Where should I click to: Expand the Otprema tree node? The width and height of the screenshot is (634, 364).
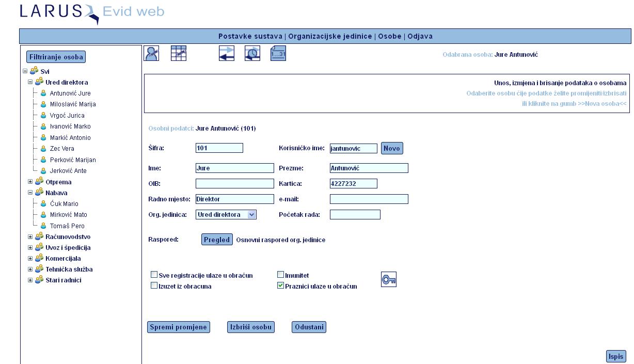30,182
